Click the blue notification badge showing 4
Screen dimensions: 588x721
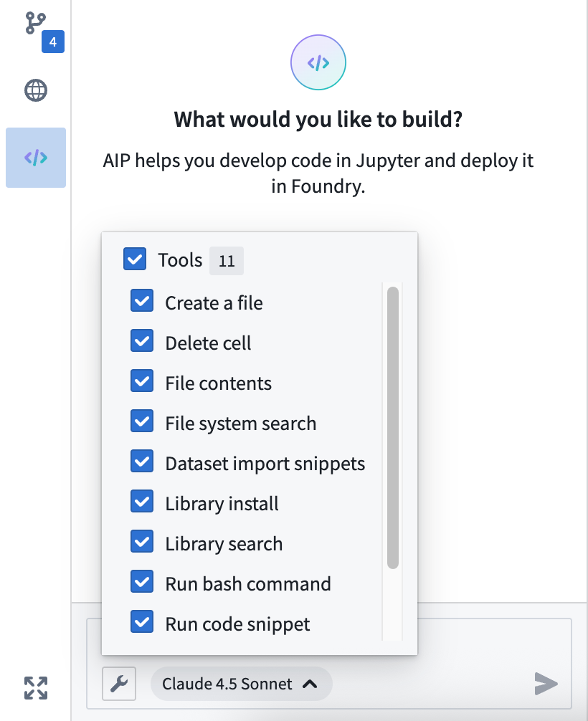point(52,42)
